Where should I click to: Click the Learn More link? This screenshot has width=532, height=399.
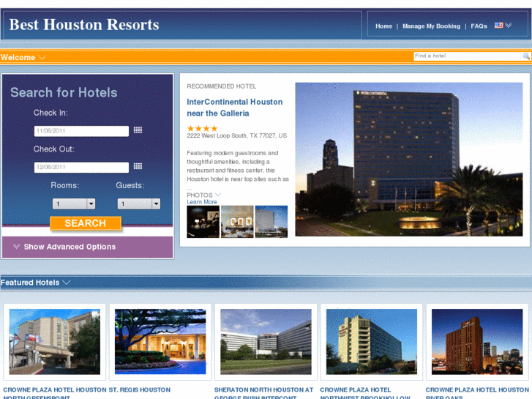click(202, 202)
